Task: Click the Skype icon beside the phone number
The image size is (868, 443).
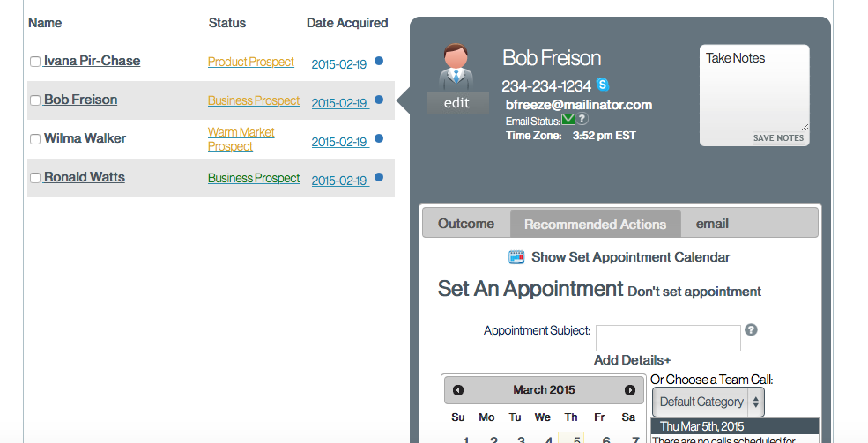Action: pos(602,85)
